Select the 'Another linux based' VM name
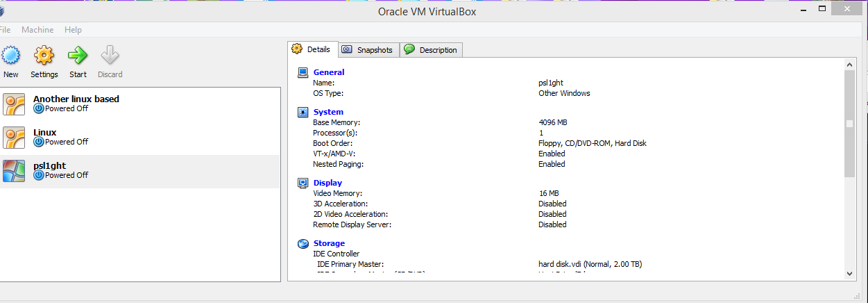This screenshot has width=868, height=303. [76, 99]
